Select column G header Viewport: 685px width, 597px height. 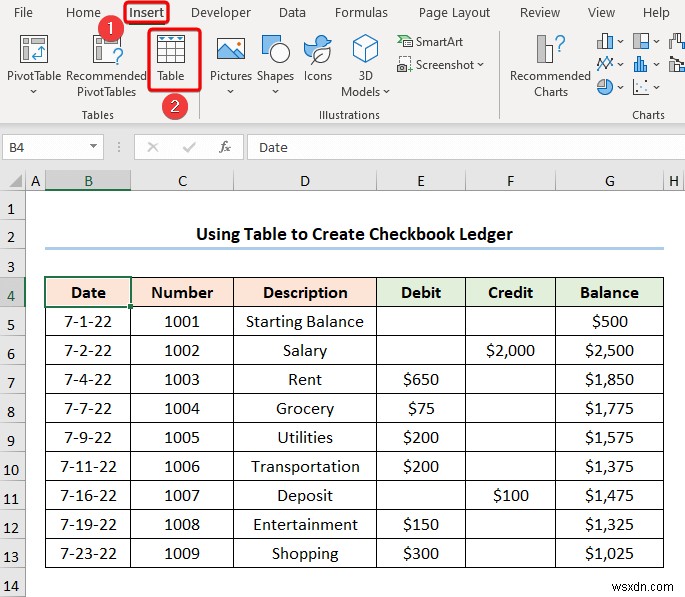point(609,181)
